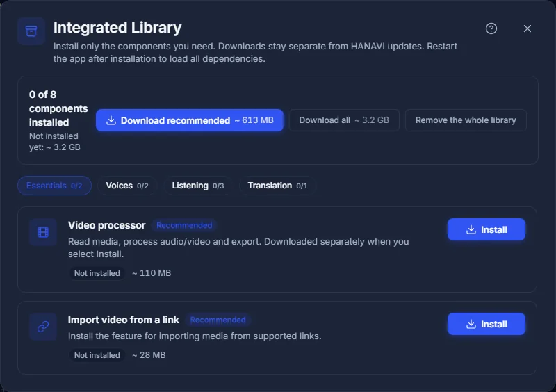Click the 'Install only the components you need' description
This screenshot has width=556, height=392.
255,53
